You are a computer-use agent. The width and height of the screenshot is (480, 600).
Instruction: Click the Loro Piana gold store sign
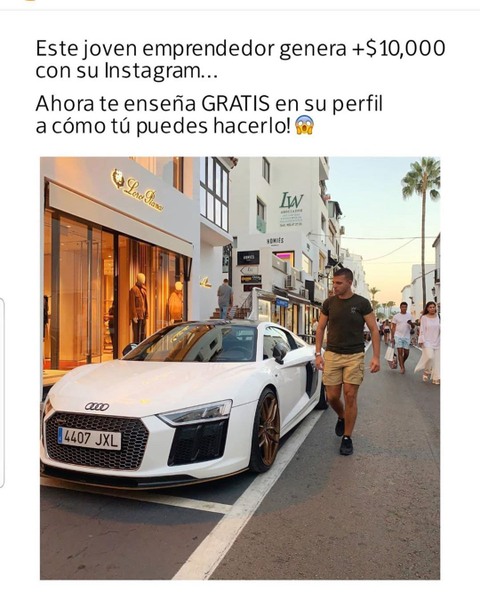pyautogui.click(x=137, y=190)
